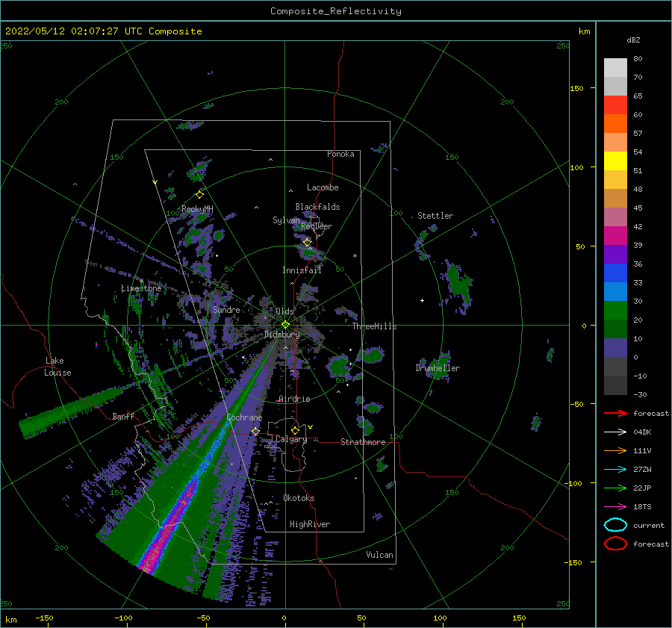The image size is (672, 628).
Task: Click the cyan current ellipse icon
Action: pyautogui.click(x=615, y=525)
